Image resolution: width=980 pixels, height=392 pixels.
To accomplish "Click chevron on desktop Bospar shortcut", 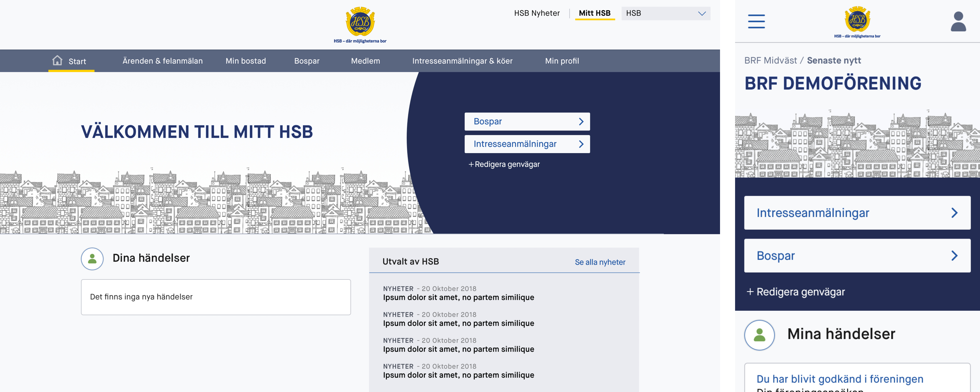I will [x=581, y=122].
